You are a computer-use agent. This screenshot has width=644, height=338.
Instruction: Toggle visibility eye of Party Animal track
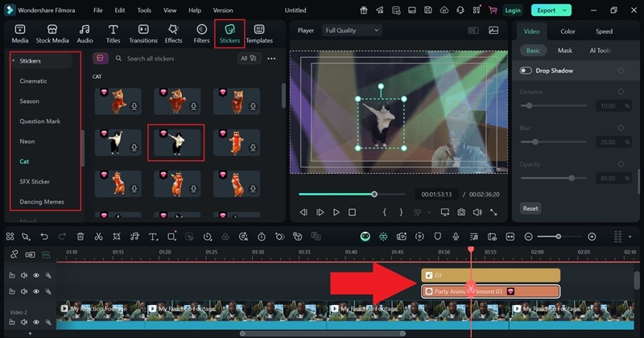coord(36,291)
